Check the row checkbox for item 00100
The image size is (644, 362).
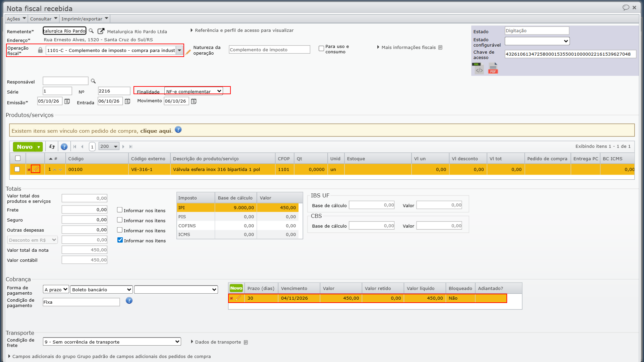(17, 169)
